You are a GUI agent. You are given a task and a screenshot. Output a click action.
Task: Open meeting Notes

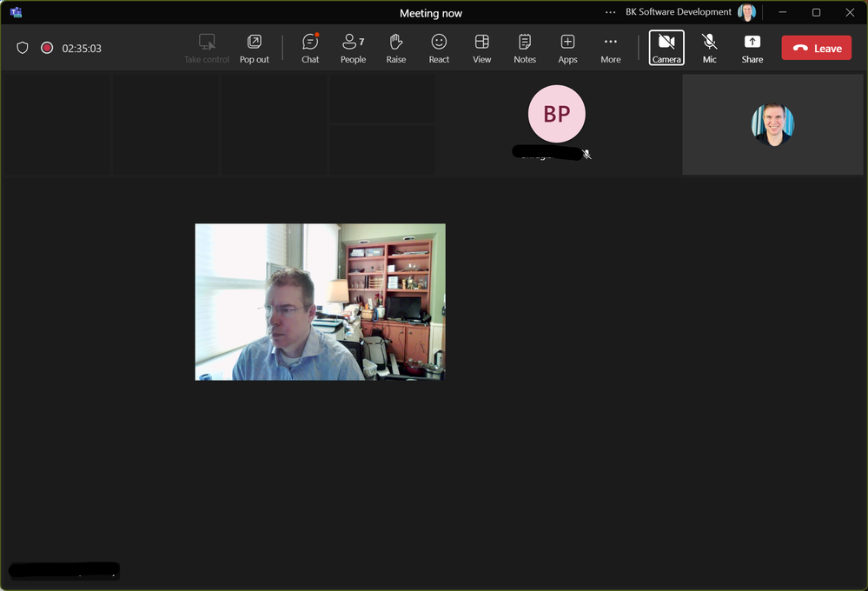click(525, 48)
